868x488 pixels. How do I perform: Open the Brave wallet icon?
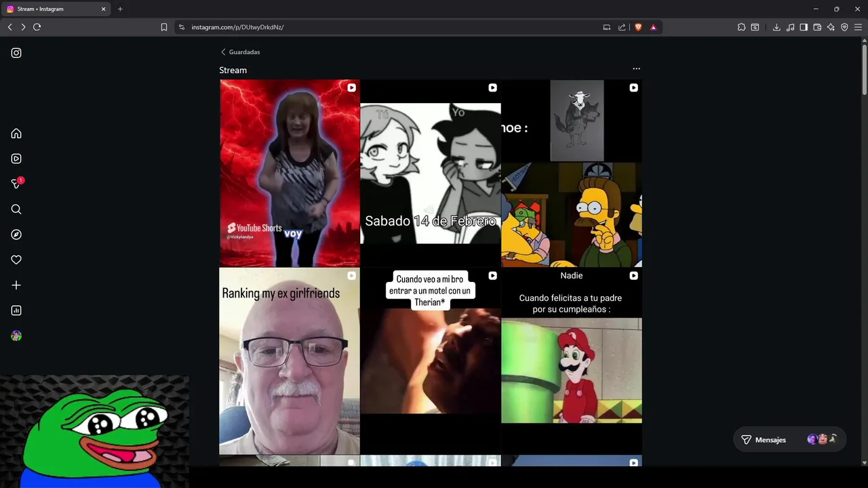point(817,27)
